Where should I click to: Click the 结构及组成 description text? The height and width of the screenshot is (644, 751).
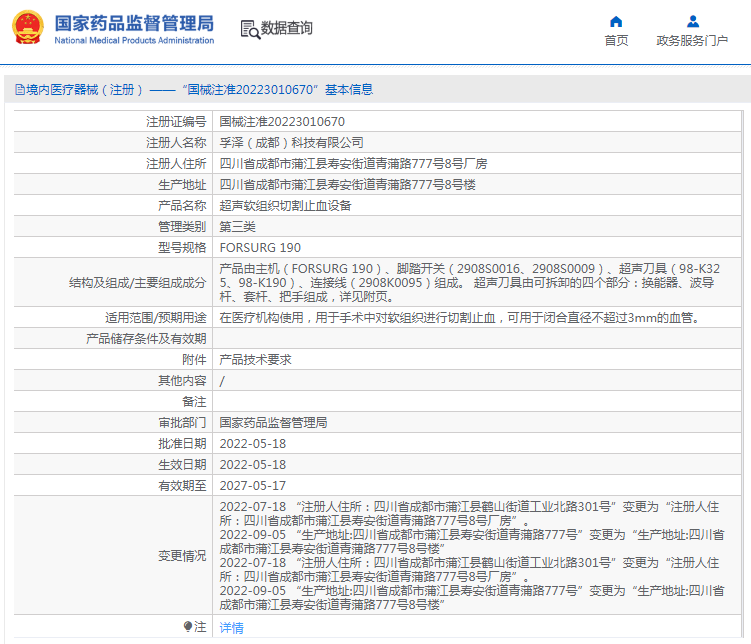469,282
